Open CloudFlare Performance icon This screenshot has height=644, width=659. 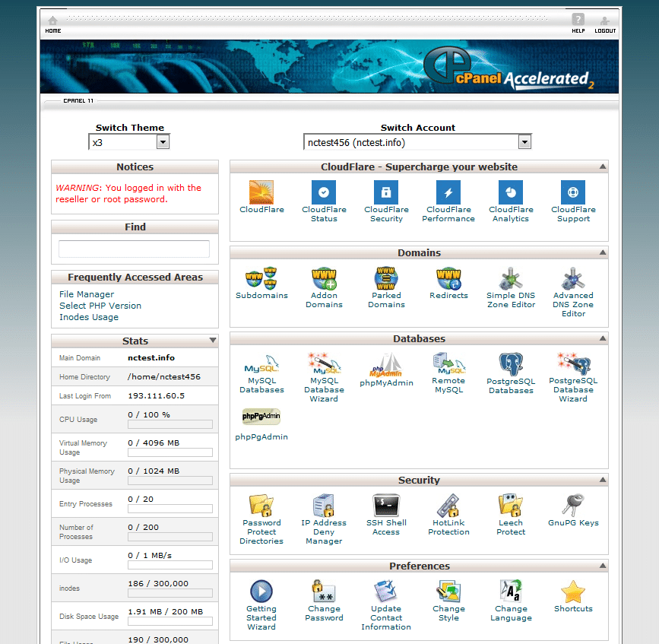coord(448,192)
